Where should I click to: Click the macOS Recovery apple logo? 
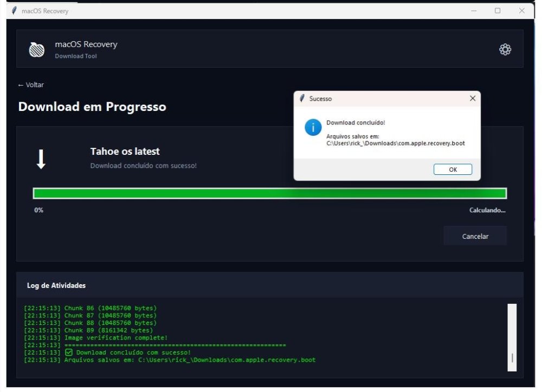tap(37, 50)
